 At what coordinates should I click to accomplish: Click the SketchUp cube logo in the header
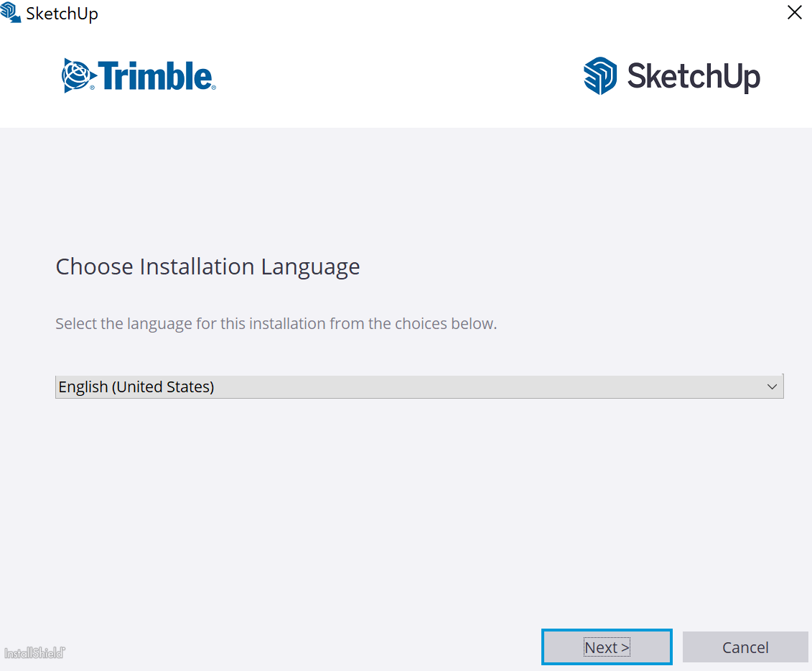600,76
